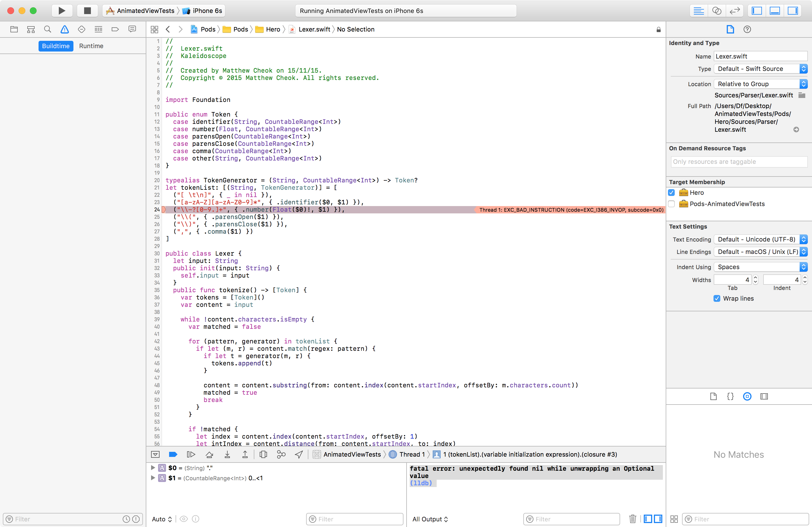Show the Version editor
The width and height of the screenshot is (812, 527).
735,11
